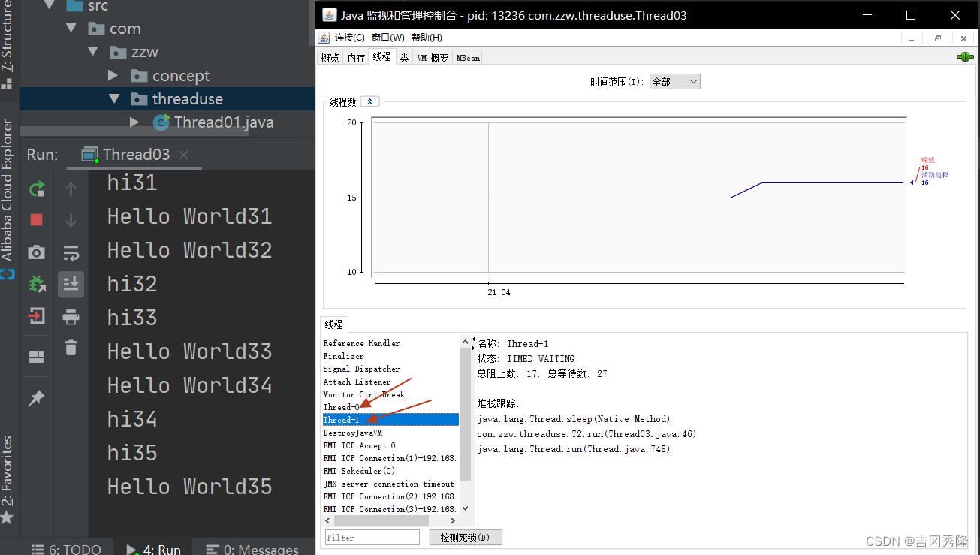Collapse the zzw package node

(x=93, y=52)
